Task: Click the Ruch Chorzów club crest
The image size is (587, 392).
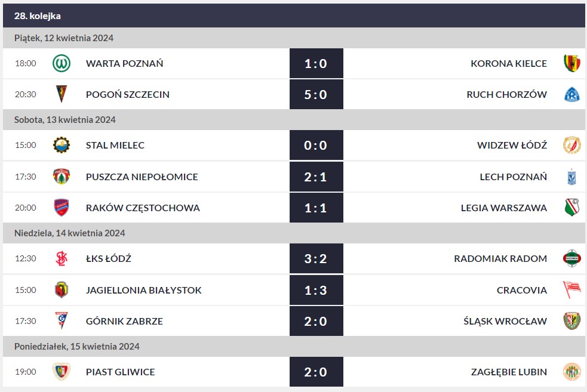Action: coord(571,94)
